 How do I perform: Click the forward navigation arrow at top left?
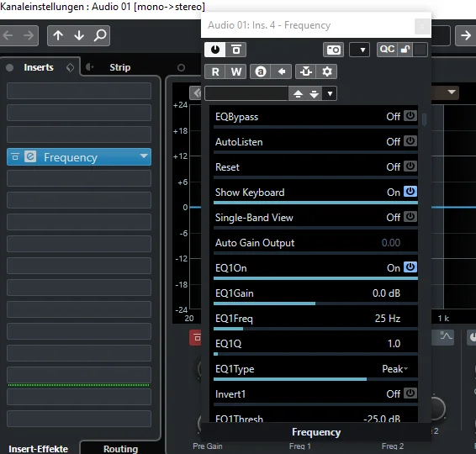[x=29, y=35]
